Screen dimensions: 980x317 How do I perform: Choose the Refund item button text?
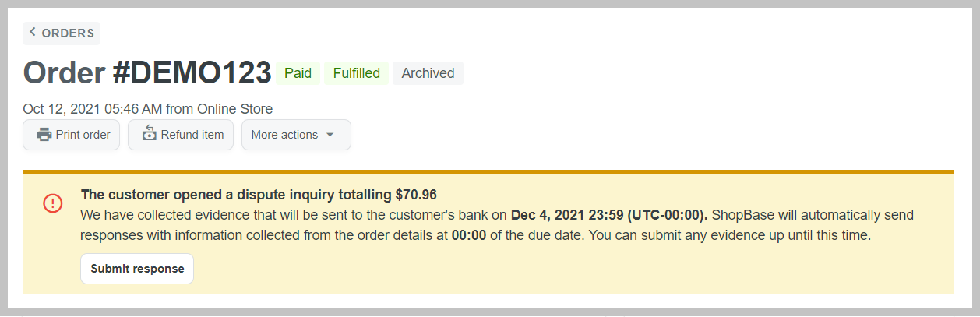tap(192, 135)
